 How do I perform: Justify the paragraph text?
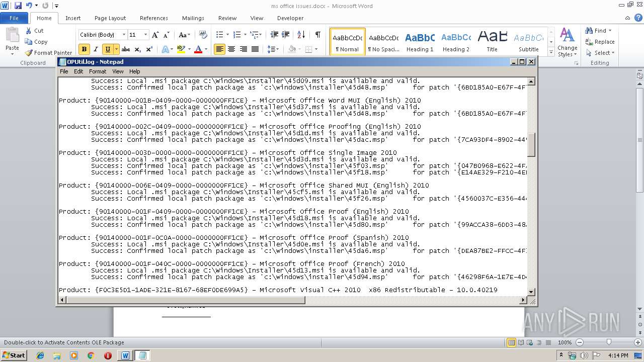click(x=255, y=49)
